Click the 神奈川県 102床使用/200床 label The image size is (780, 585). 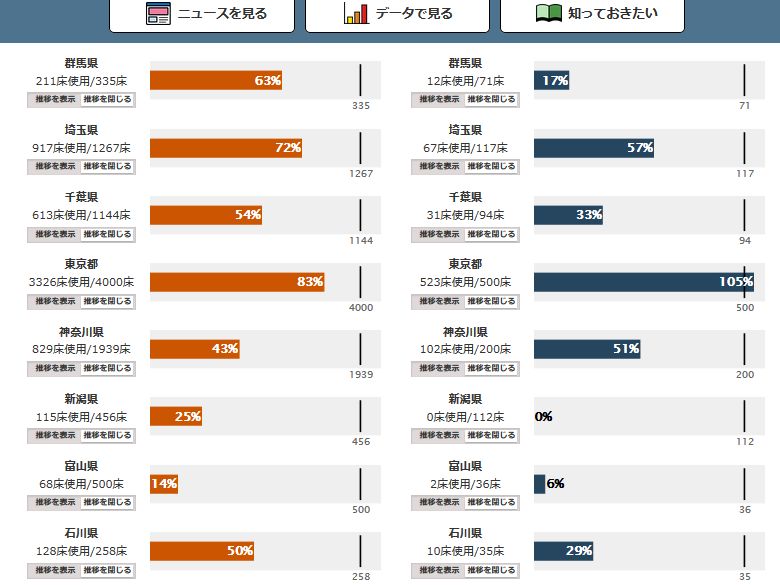coord(465,349)
